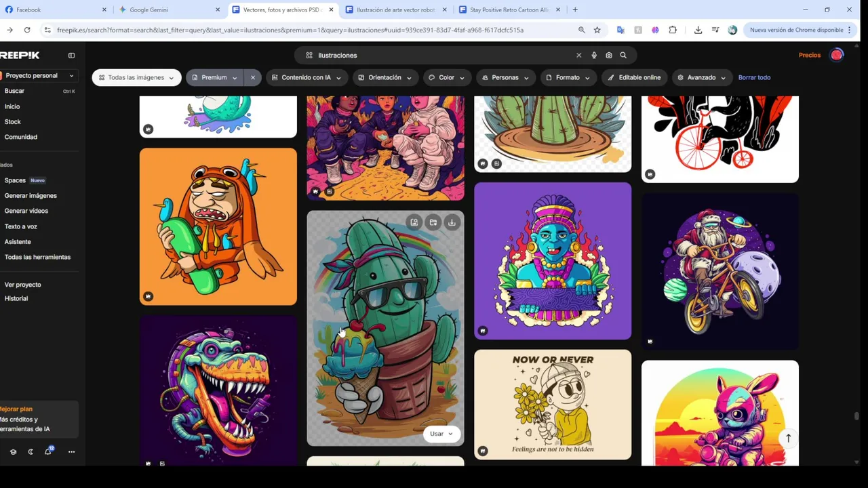The image size is (868, 488).
Task: Open the Todas las imágenes dropdown
Action: (x=136, y=77)
